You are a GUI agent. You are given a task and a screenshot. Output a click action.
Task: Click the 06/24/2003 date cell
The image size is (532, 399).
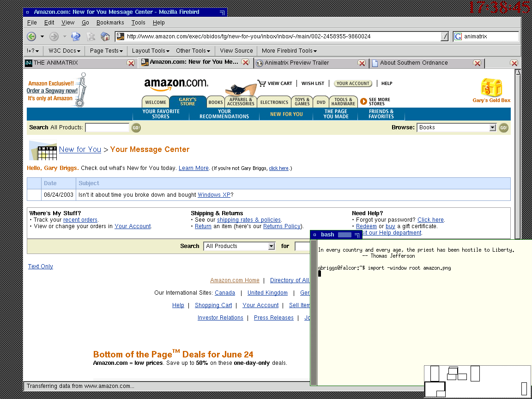59,195
